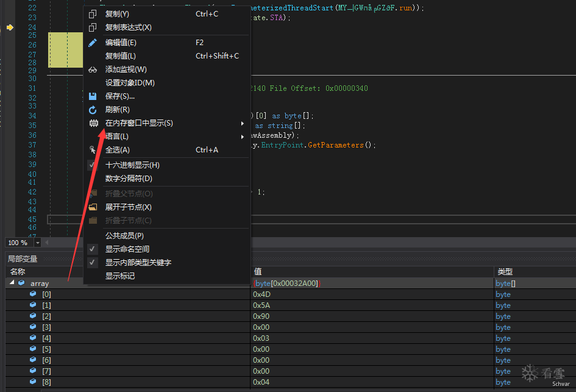Click the copy icon beside 复制(Y)
576x392 pixels.
pyautogui.click(x=93, y=14)
